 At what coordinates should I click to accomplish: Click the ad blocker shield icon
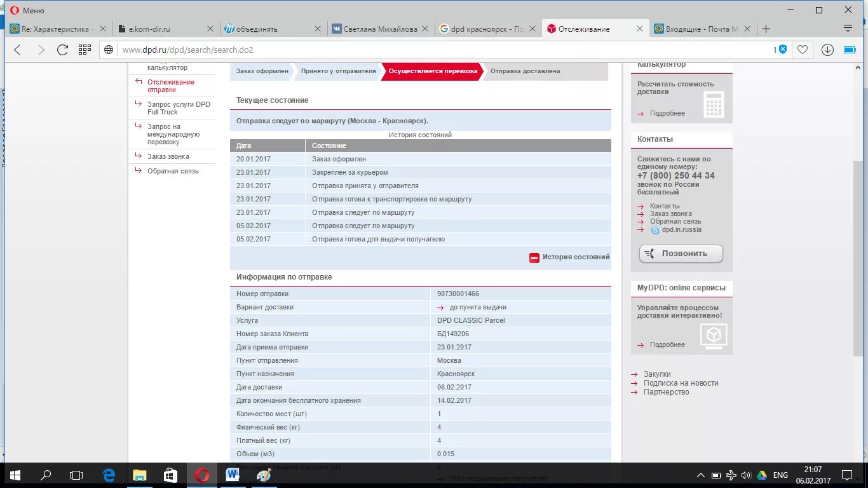(783, 50)
